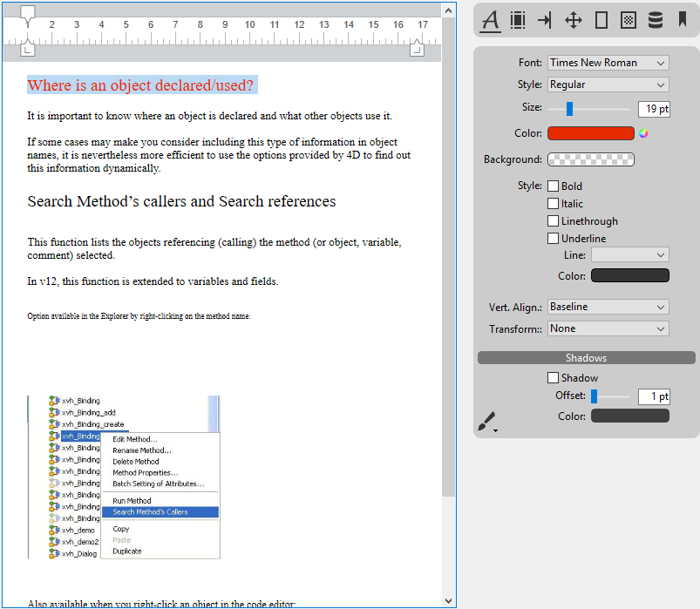700x609 pixels.
Task: Enable the Bold checkbox
Action: click(x=553, y=186)
